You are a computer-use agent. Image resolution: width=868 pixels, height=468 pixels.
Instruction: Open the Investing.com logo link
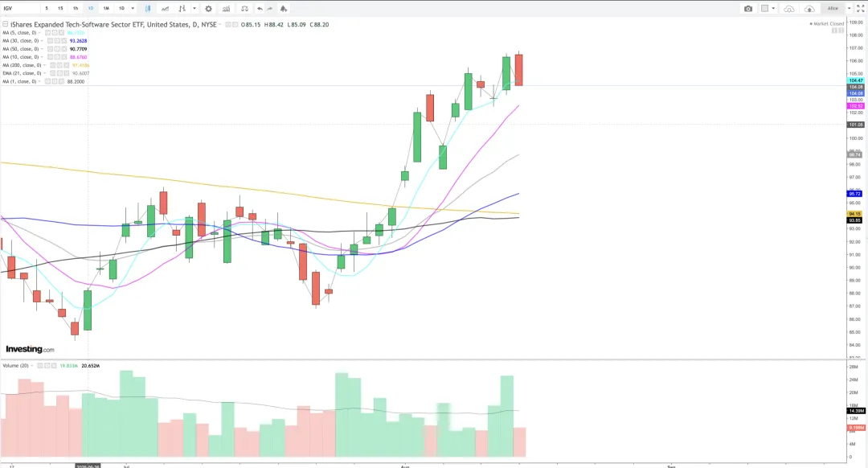[30, 350]
